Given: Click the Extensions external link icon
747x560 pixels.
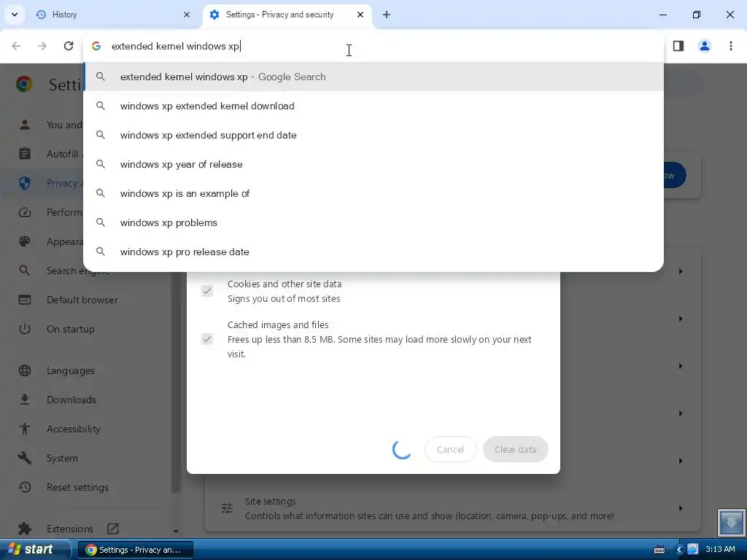Looking at the screenshot, I should point(113,529).
